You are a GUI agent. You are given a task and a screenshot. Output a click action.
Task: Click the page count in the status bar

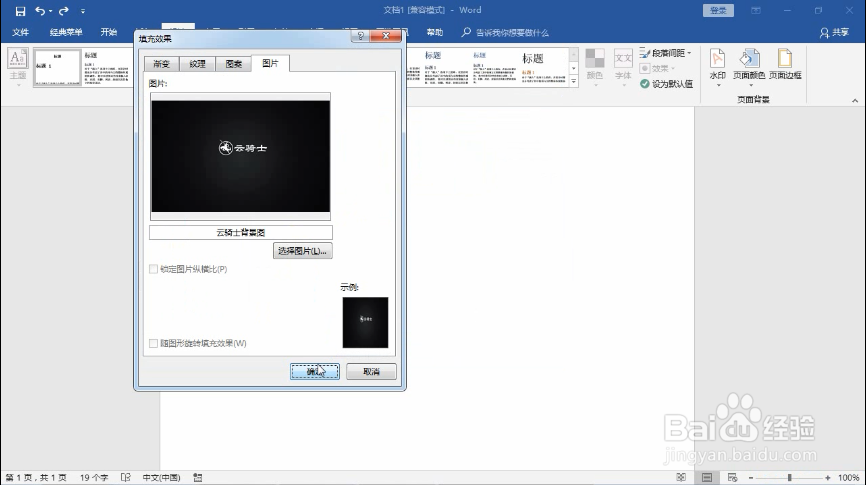[x=36, y=478]
